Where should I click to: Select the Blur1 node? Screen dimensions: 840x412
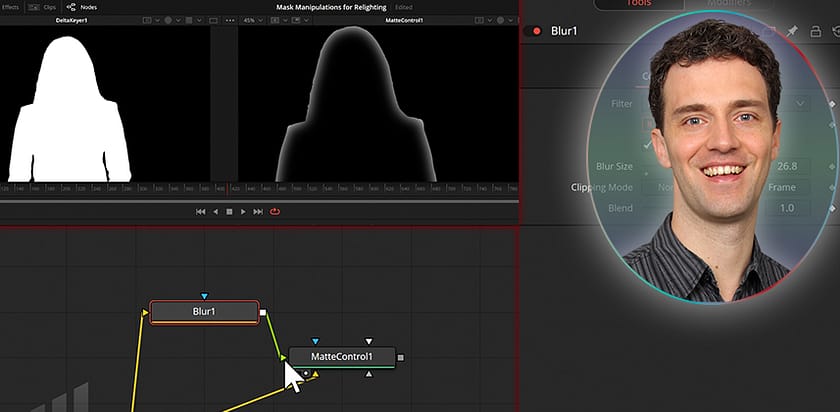(x=204, y=312)
